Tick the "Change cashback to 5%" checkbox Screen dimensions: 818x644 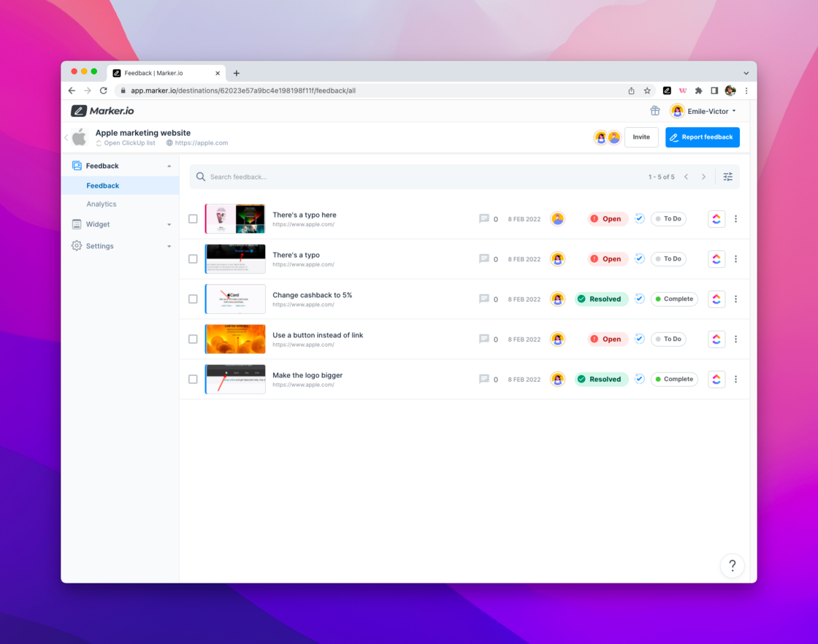[193, 299]
